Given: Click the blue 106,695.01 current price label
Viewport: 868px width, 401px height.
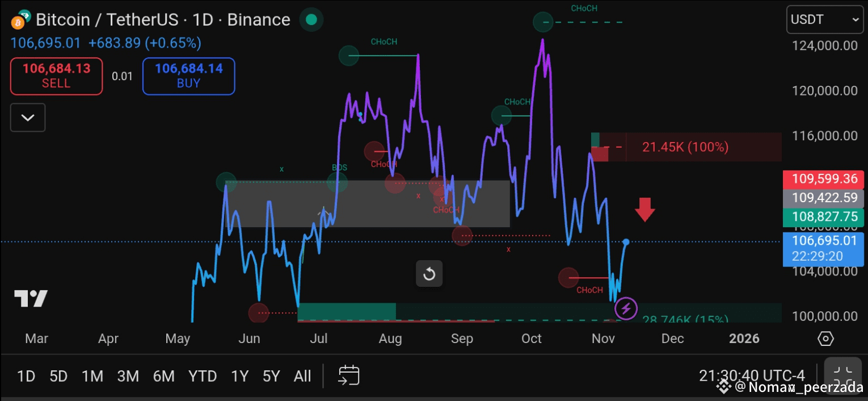Looking at the screenshot, I should [x=824, y=248].
